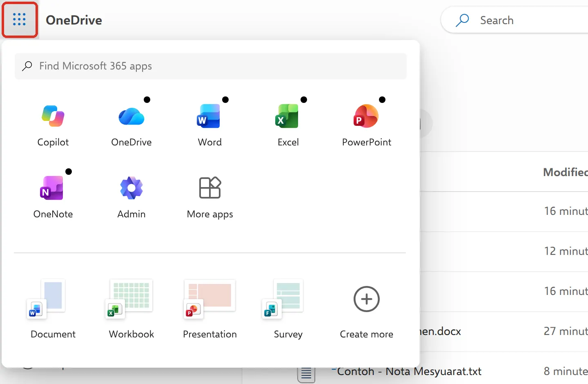Viewport: 588px width, 384px height.
Task: Create a new PowerPoint Presentation
Action: coord(210,308)
